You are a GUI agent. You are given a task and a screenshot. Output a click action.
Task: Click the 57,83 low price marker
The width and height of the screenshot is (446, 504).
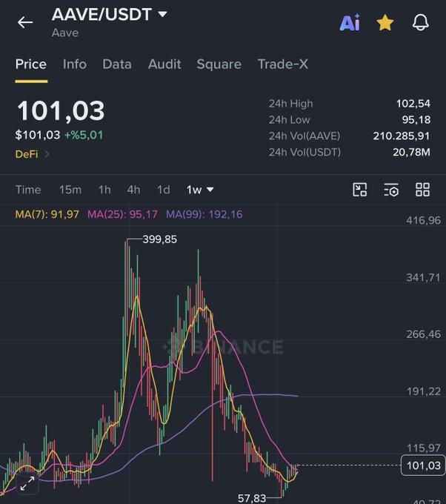(252, 498)
